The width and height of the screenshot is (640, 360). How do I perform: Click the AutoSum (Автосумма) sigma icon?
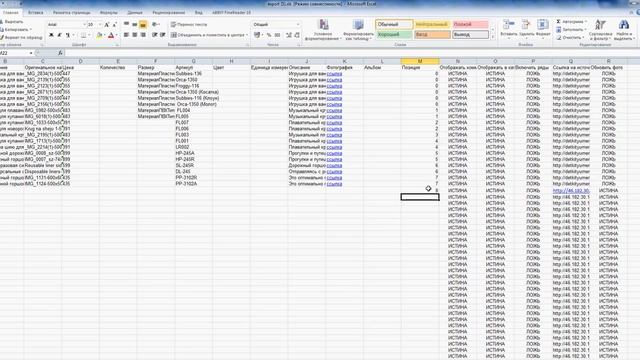pyautogui.click(x=558, y=22)
